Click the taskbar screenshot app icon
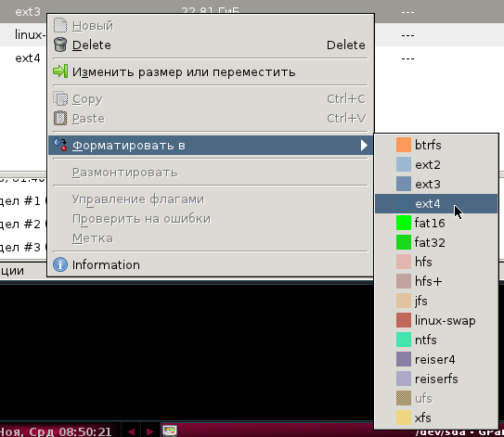This screenshot has width=504, height=437. click(170, 431)
